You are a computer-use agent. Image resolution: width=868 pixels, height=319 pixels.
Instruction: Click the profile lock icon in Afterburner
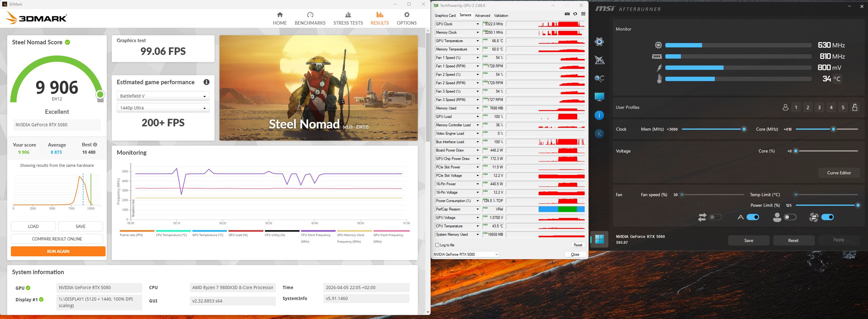855,107
